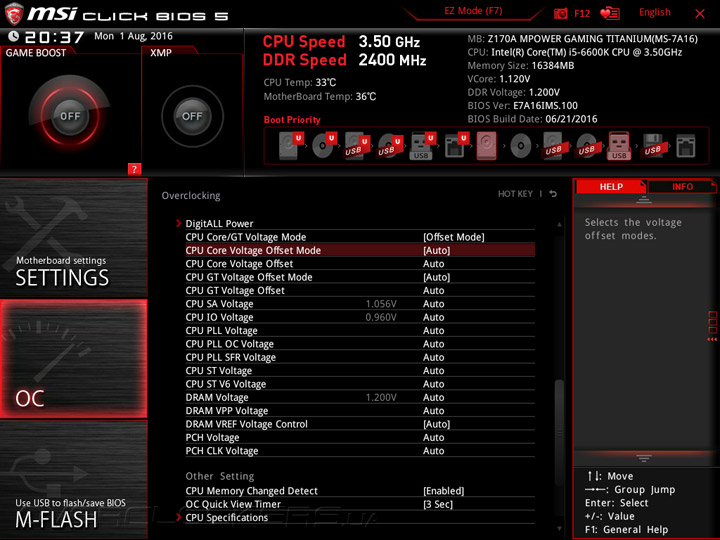720x540 pixels.
Task: Select the CPU PLL SFR Voltage row
Action: (360, 357)
